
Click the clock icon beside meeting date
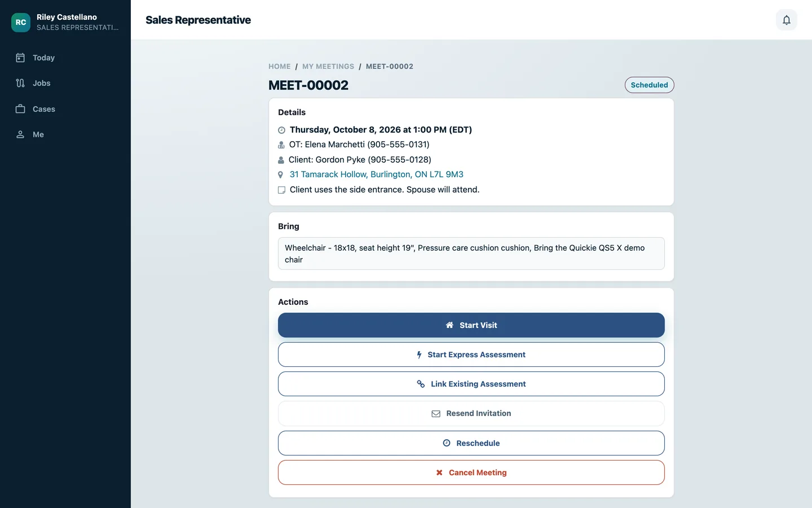281,130
